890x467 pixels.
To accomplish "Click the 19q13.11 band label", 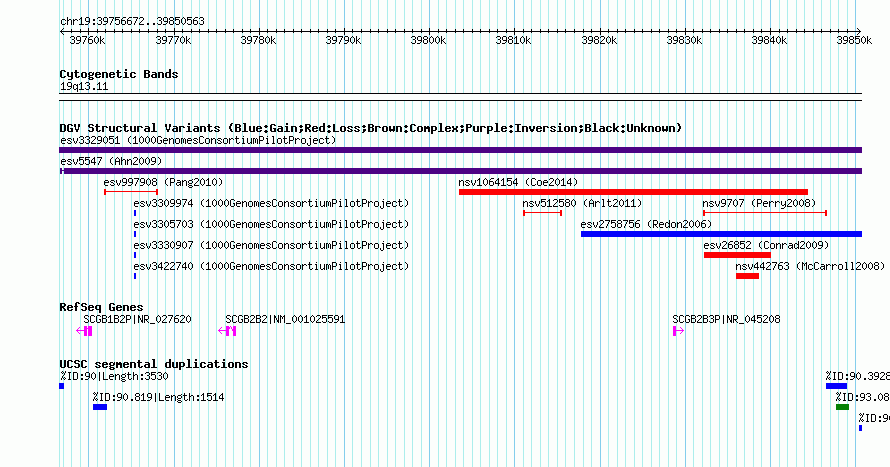I will (84, 87).
